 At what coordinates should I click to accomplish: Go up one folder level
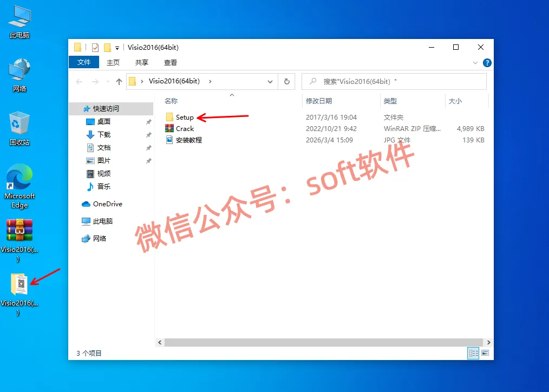click(x=119, y=82)
